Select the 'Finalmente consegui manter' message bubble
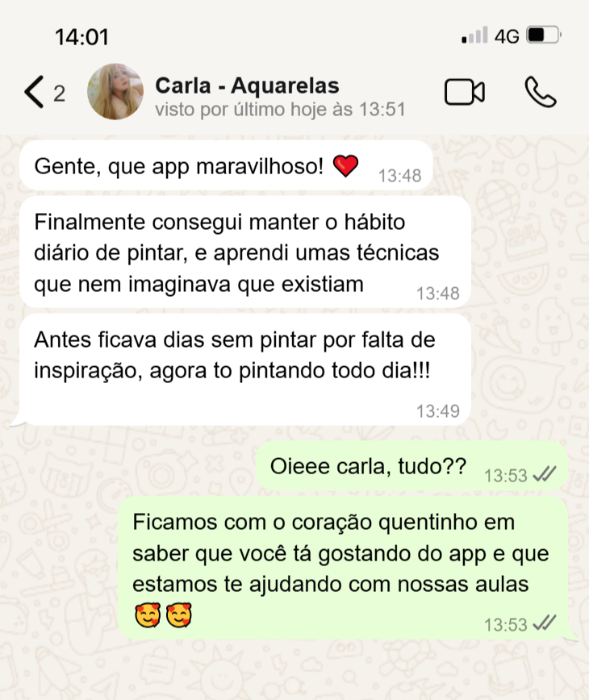This screenshot has width=589, height=700. pyautogui.click(x=245, y=252)
